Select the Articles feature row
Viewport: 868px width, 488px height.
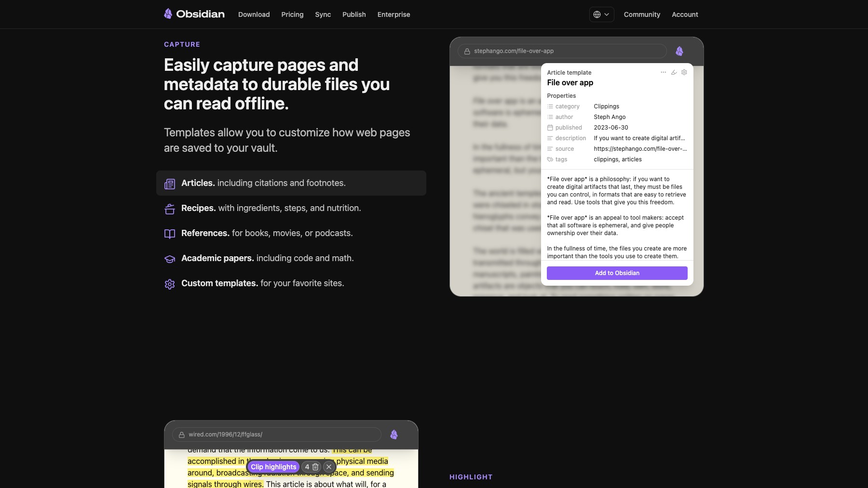(291, 183)
